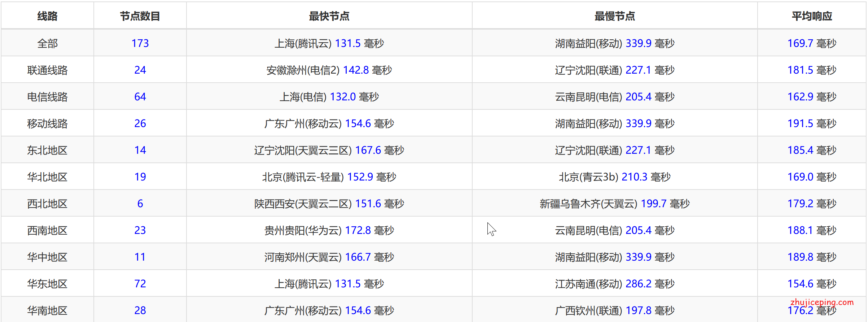Select the 华中地区 row label

pos(47,257)
